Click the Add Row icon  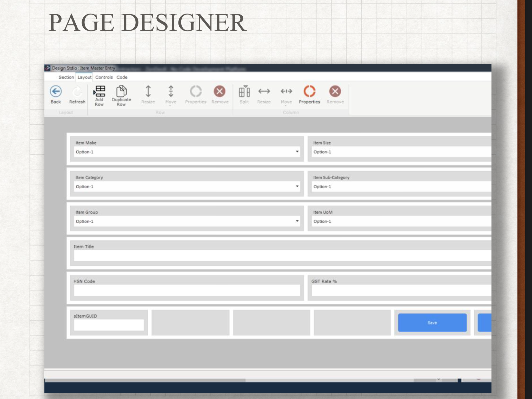pyautogui.click(x=99, y=91)
